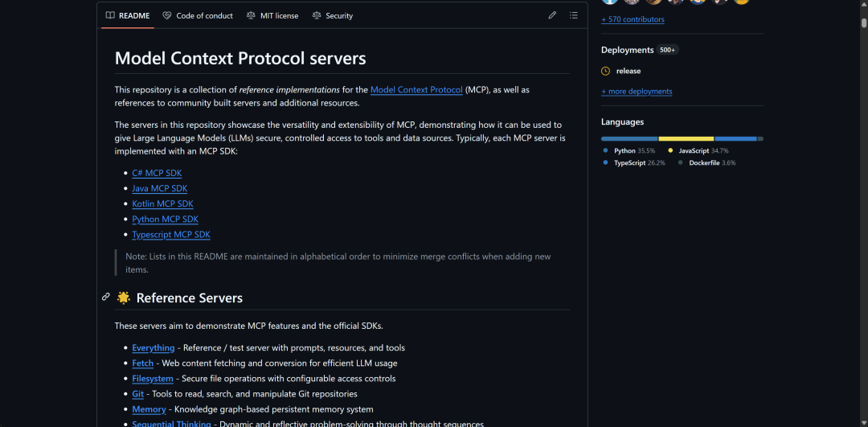This screenshot has height=427, width=868.
Task: Click the first contributor avatar thumbnail
Action: [x=609, y=2]
